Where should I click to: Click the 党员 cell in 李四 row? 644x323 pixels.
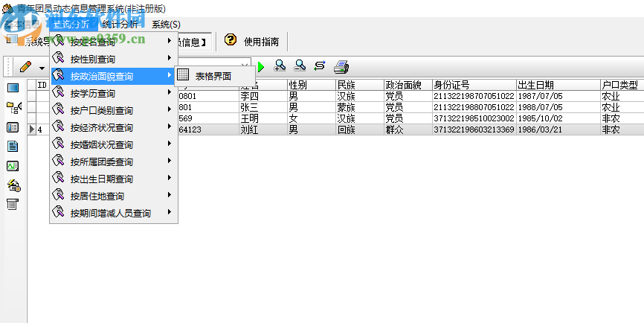pos(408,97)
